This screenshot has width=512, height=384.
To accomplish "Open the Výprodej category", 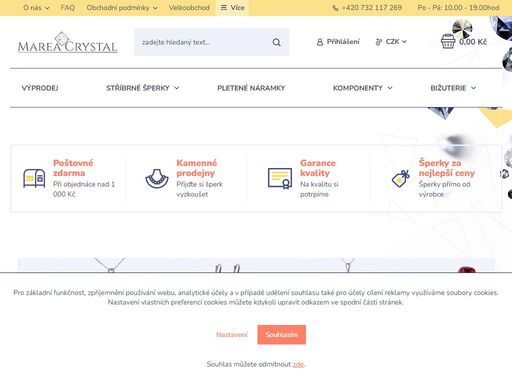I will 40,88.
